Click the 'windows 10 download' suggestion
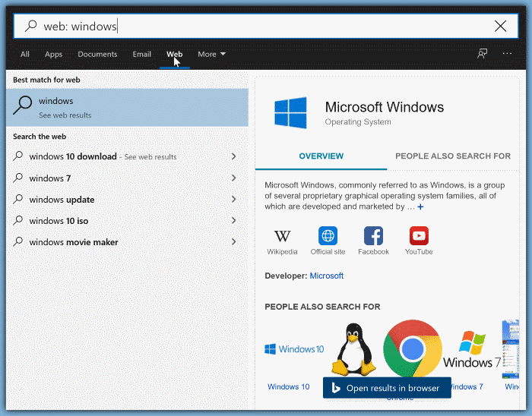The width and height of the screenshot is (532, 416). pos(127,156)
